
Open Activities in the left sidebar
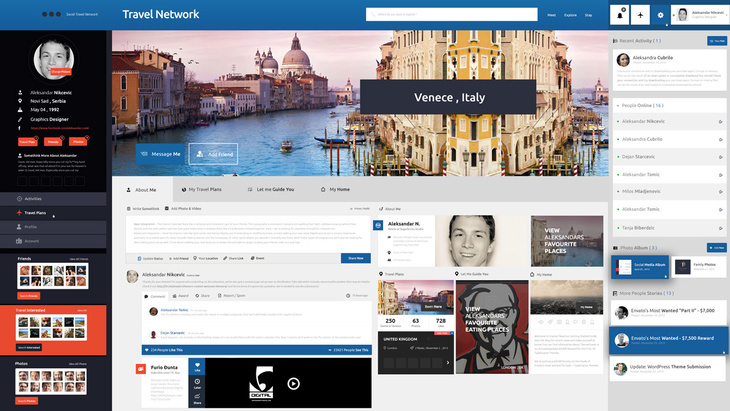tap(53, 199)
